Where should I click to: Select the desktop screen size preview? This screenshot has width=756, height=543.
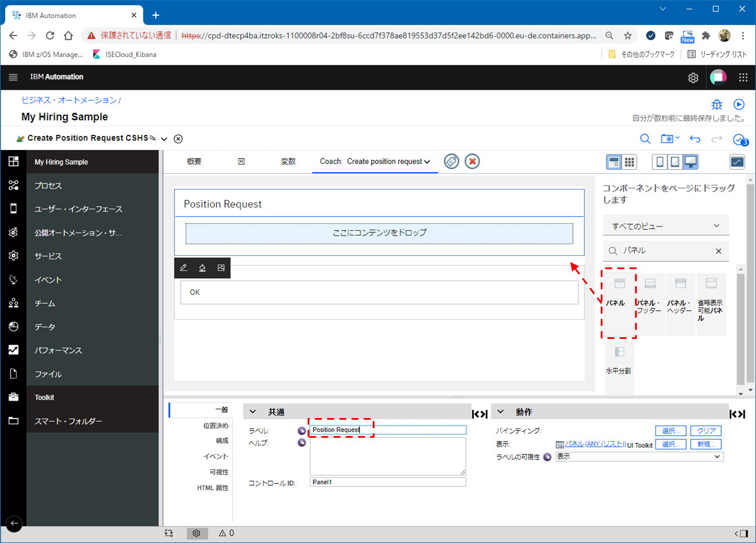(690, 162)
